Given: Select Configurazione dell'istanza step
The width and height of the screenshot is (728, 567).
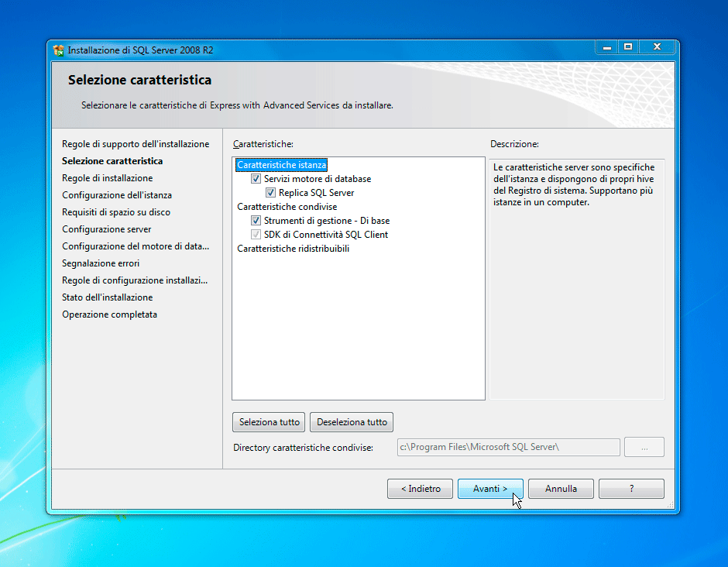Looking at the screenshot, I should pos(117,195).
